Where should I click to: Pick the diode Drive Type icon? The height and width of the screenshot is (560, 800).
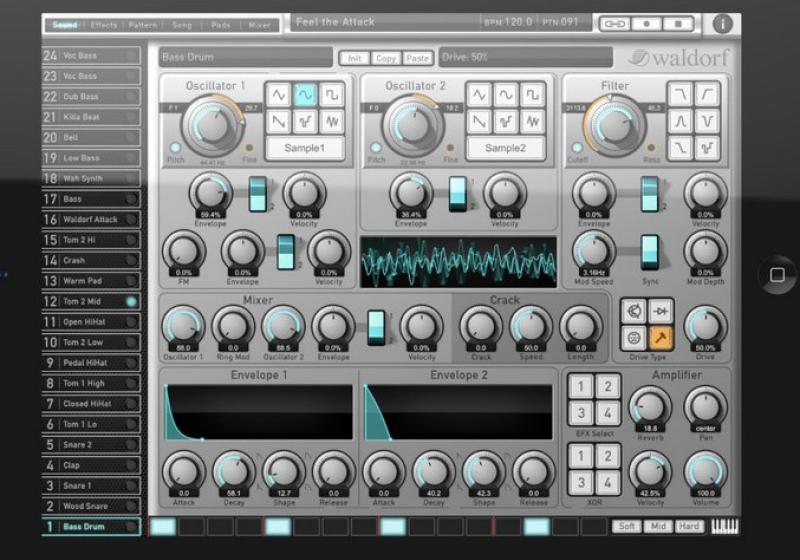coord(659,313)
